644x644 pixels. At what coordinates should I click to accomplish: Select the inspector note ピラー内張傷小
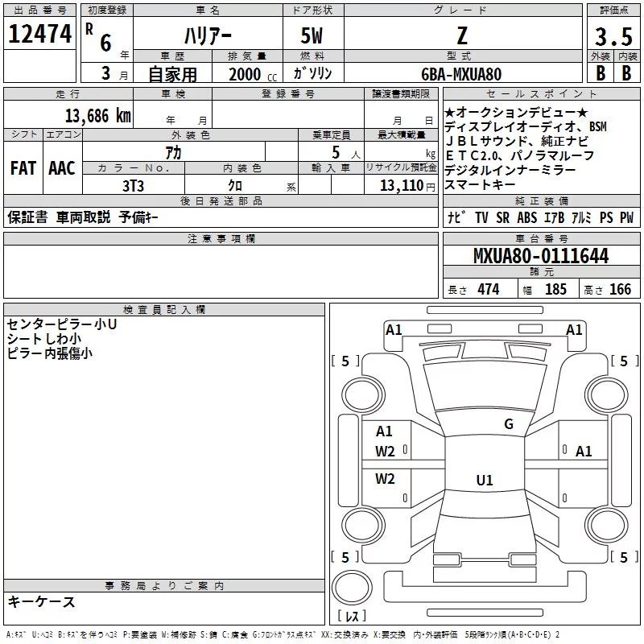pos(50,353)
